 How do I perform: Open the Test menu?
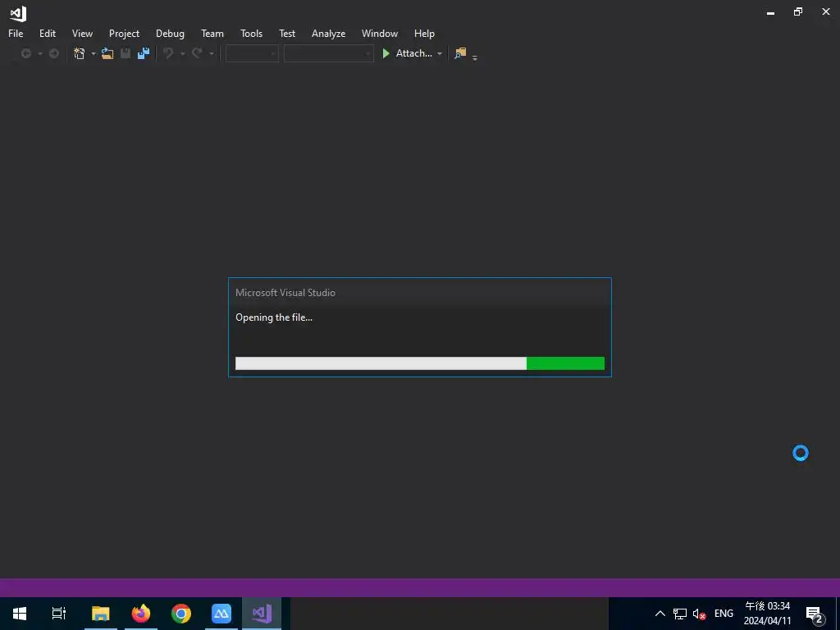tap(287, 33)
